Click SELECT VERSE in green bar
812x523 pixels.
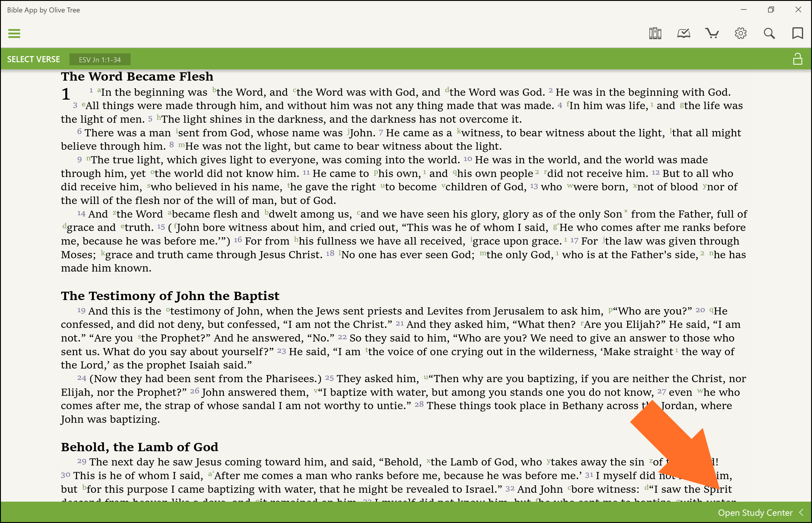click(33, 59)
